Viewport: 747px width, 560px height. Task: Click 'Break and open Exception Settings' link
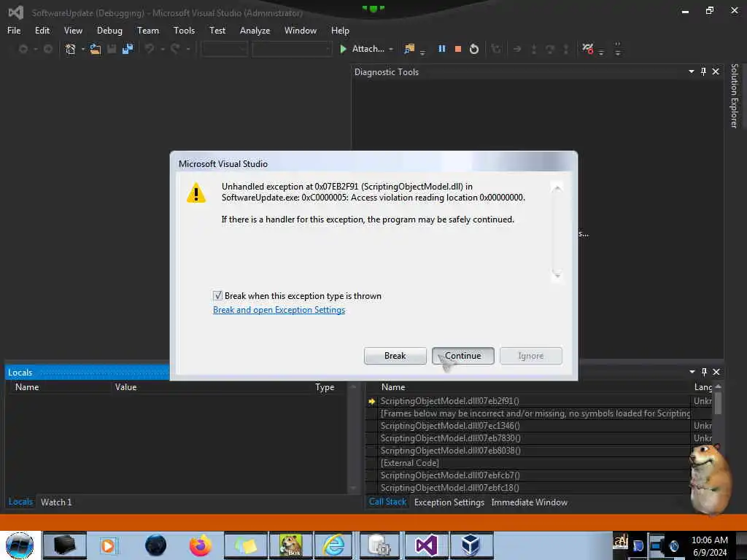[279, 310]
